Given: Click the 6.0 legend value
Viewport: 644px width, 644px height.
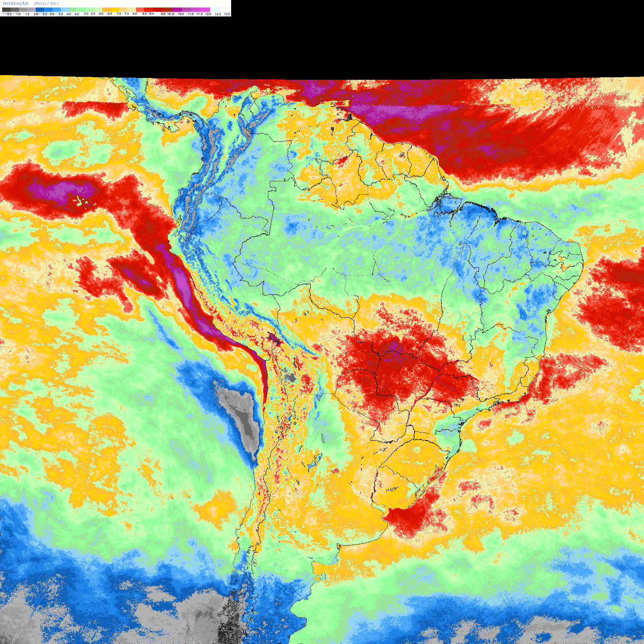Looking at the screenshot, I should pyautogui.click(x=101, y=14).
